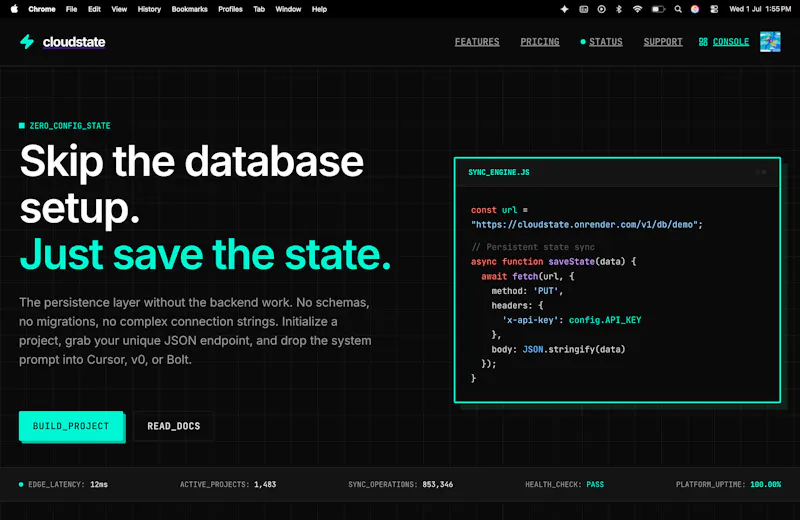This screenshot has width=800, height=520.
Task: Open the Console grid icon
Action: [703, 42]
